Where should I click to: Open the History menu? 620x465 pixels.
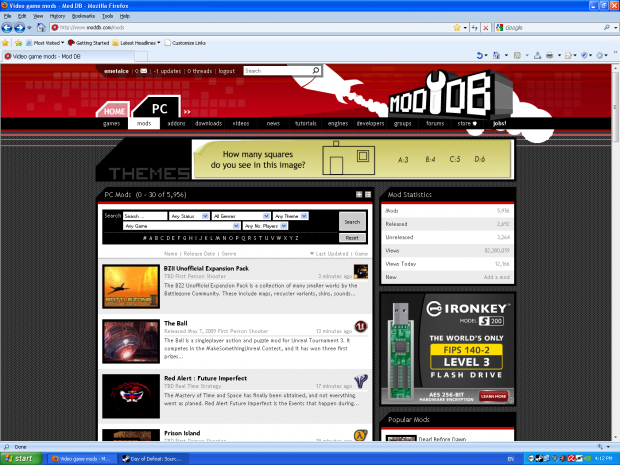coord(57,16)
